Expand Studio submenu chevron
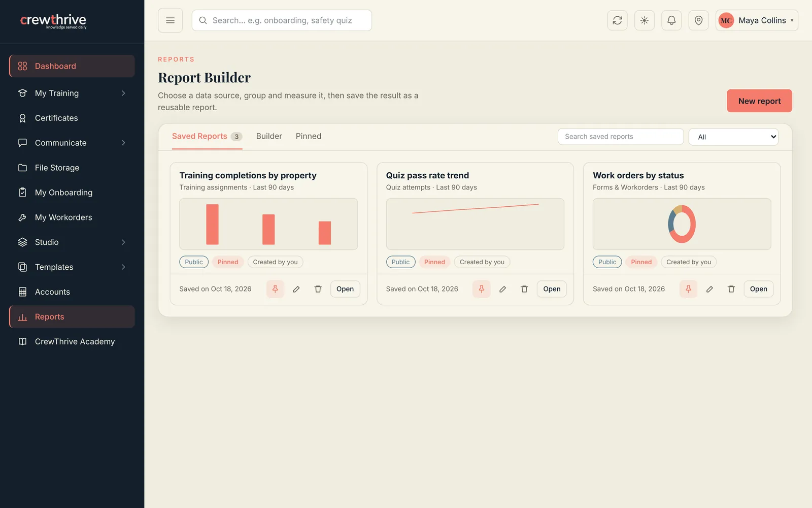The width and height of the screenshot is (812, 508). pyautogui.click(x=123, y=242)
